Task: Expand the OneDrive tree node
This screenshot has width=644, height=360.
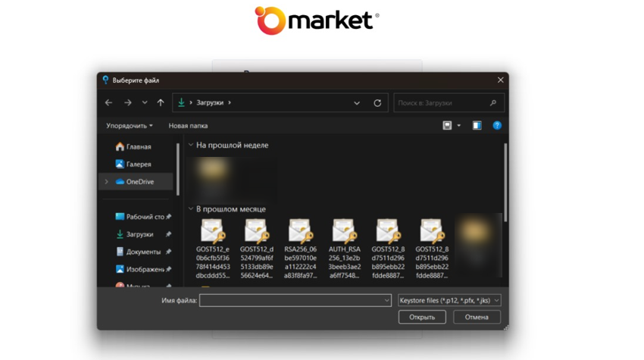Action: coord(106,182)
